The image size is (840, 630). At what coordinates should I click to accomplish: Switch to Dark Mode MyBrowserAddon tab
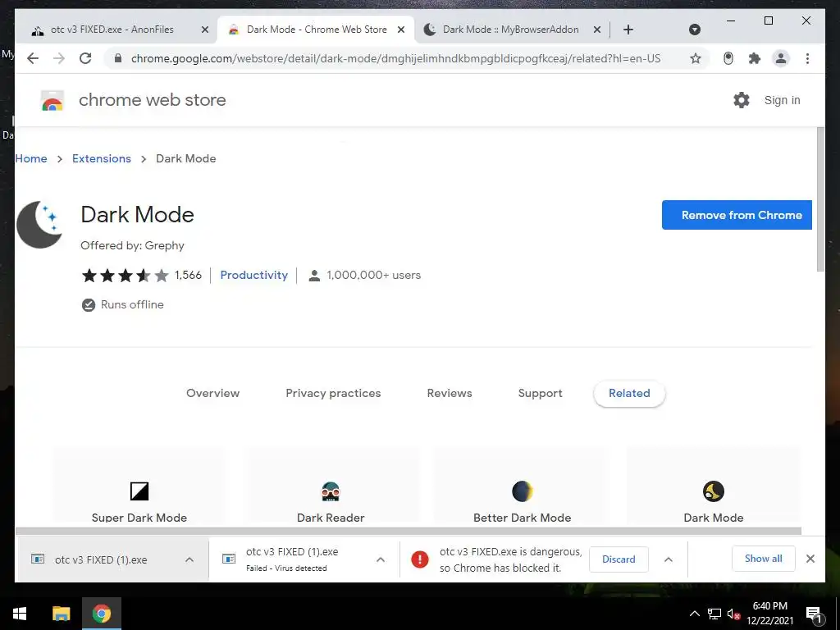[x=510, y=30]
